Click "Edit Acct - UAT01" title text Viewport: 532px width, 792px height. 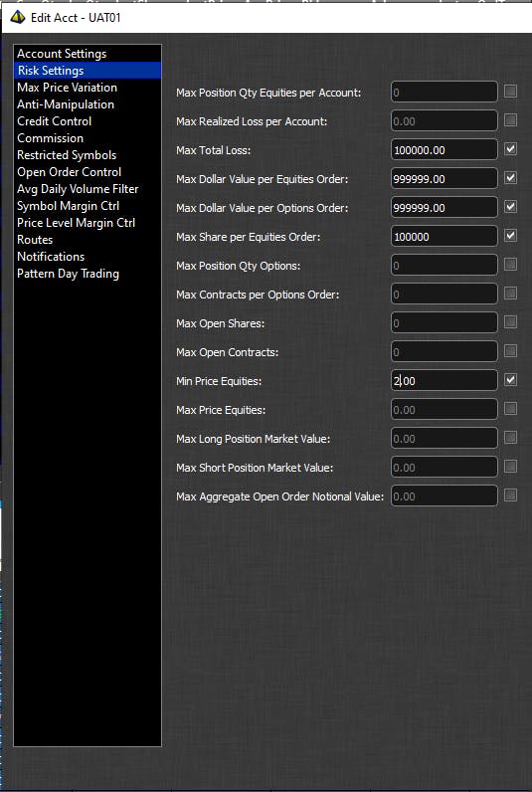point(76,18)
